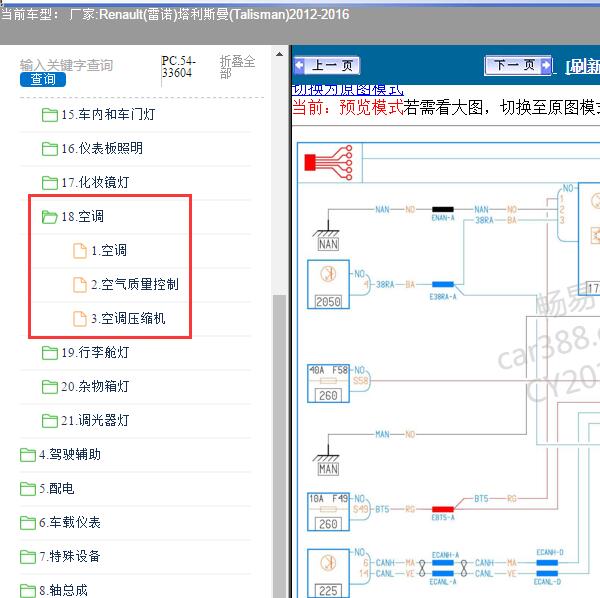
Task: Expand the 8.轴总成 folder icon
Action: point(28,591)
